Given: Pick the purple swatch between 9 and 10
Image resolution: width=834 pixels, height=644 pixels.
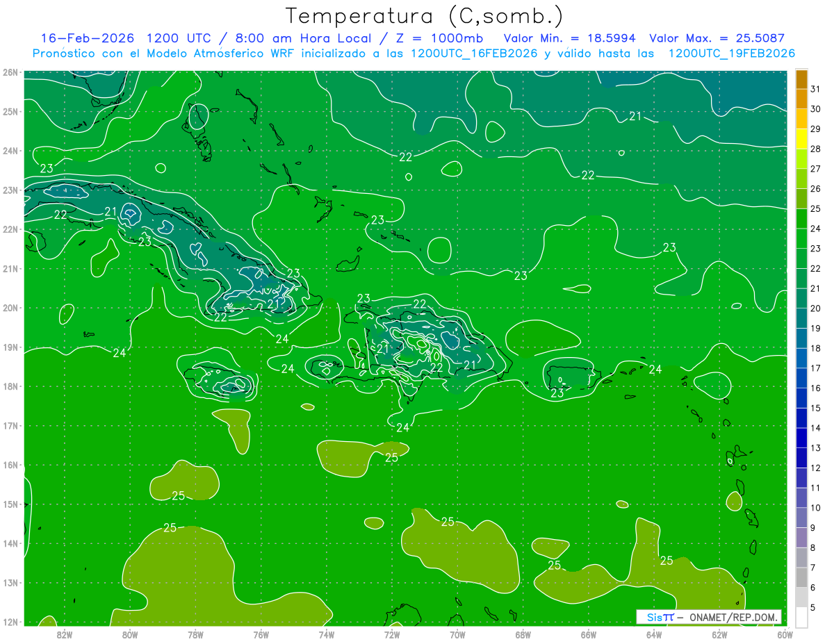Looking at the screenshot, I should click(801, 518).
